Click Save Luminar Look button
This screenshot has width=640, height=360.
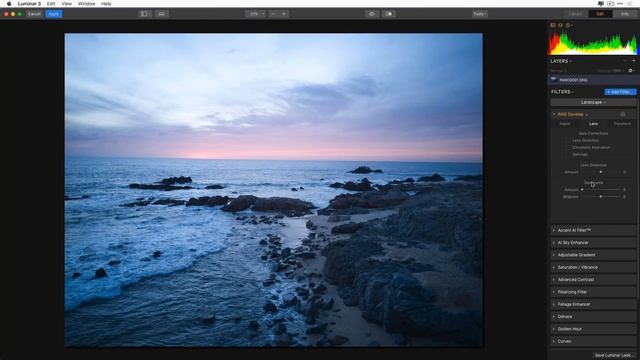point(613,355)
